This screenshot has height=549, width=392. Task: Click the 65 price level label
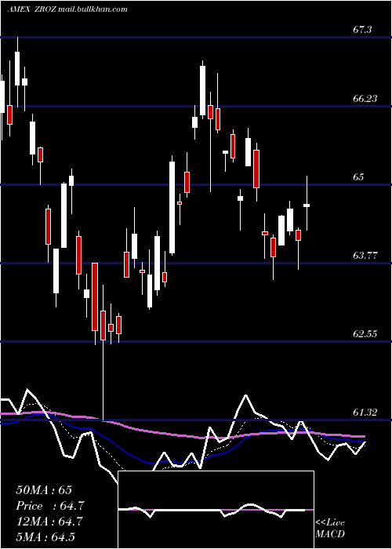point(358,177)
